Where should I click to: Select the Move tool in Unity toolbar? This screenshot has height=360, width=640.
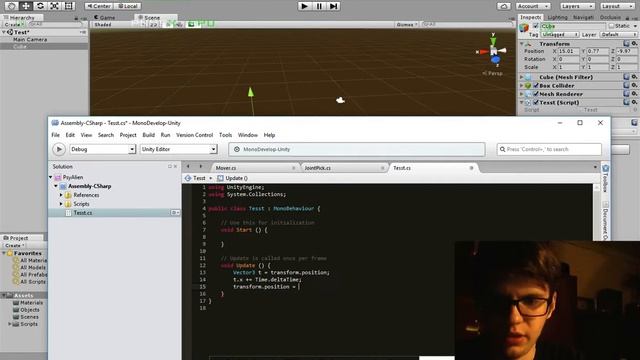click(26, 6)
